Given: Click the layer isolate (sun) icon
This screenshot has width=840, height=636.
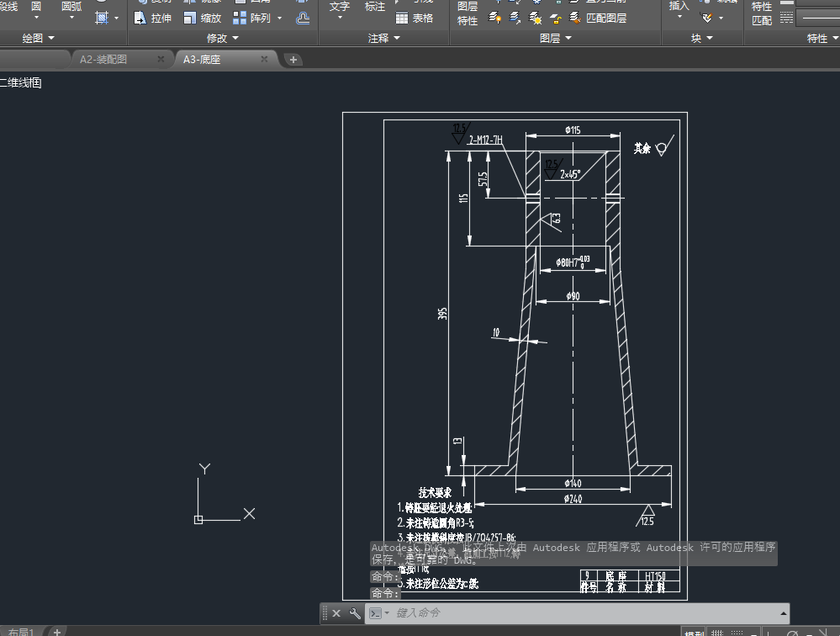Looking at the screenshot, I should (x=535, y=19).
